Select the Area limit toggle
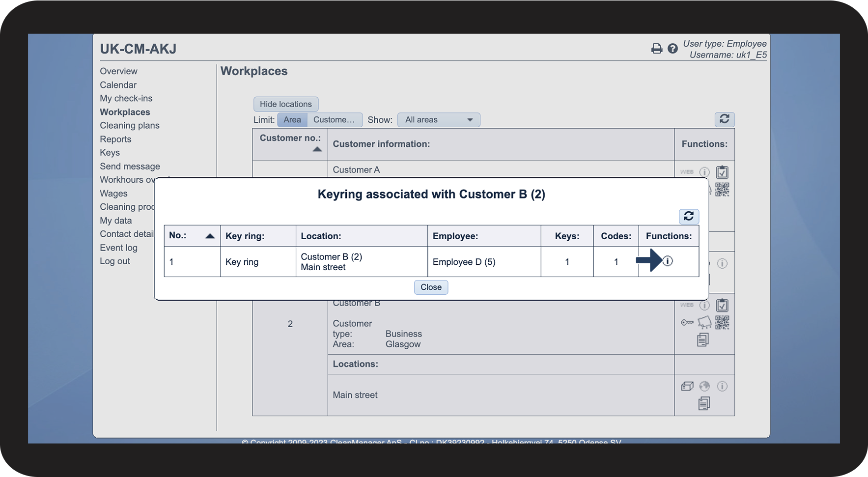 [292, 120]
